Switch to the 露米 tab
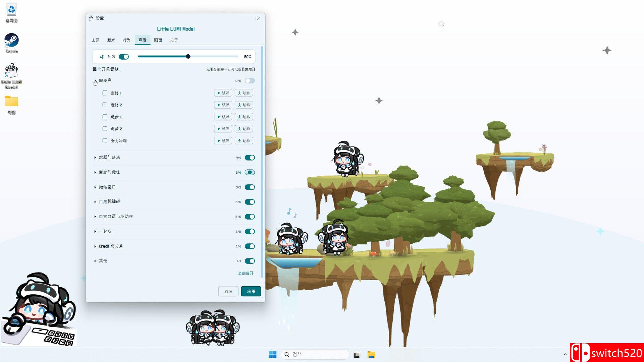 tap(111, 40)
